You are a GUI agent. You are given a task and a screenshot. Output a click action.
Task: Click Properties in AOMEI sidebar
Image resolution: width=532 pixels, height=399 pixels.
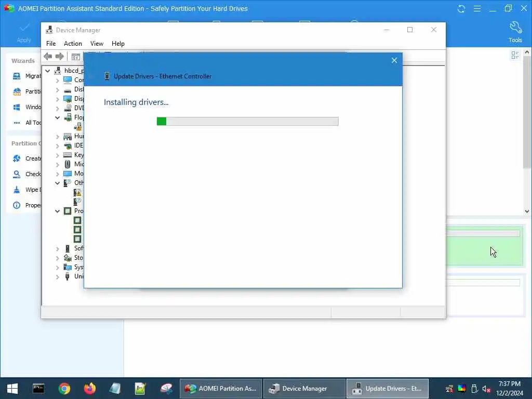pyautogui.click(x=26, y=205)
